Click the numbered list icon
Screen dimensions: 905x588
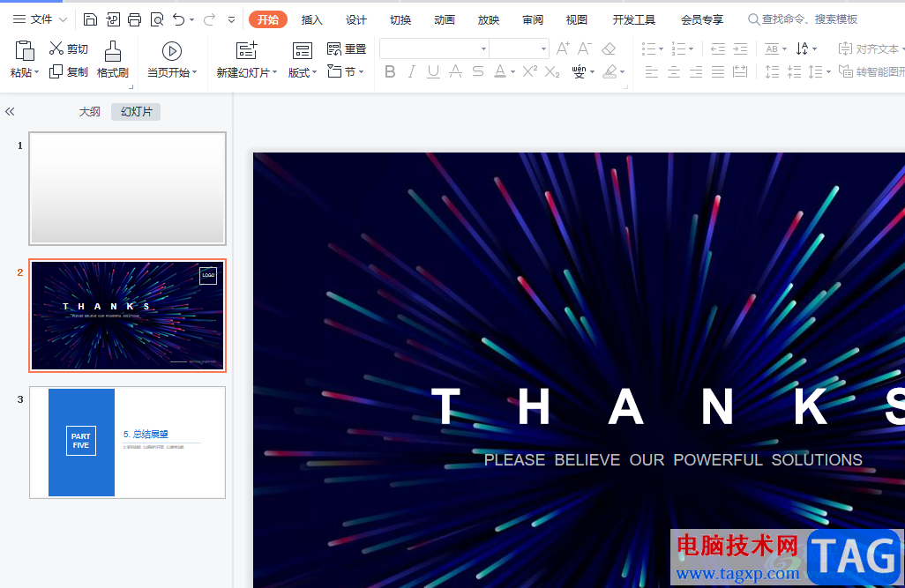click(679, 49)
